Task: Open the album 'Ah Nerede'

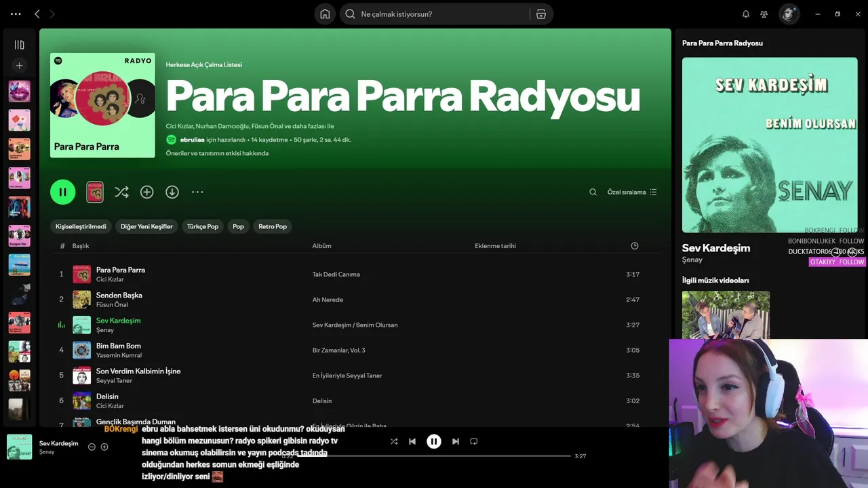Action: 328,300
